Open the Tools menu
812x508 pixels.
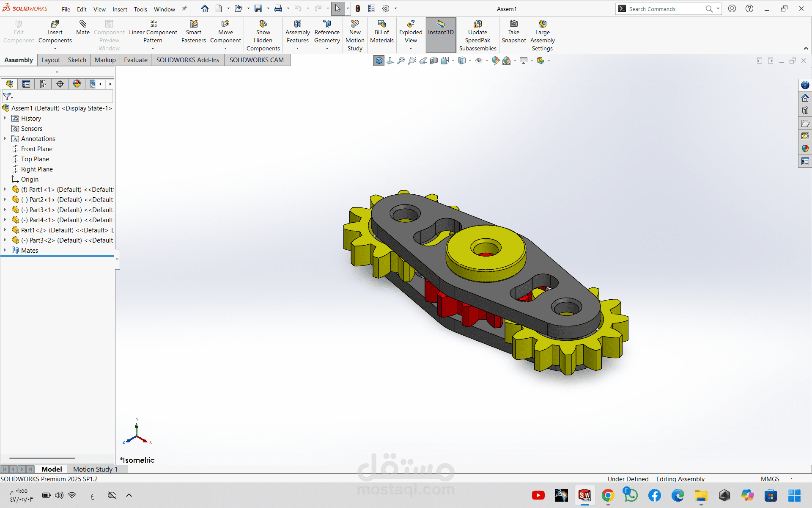pyautogui.click(x=140, y=9)
